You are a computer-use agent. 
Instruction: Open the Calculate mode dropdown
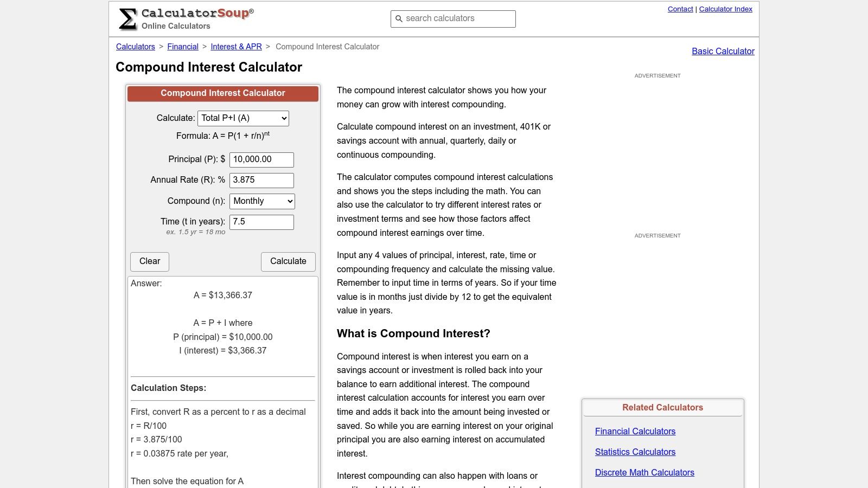pyautogui.click(x=242, y=118)
